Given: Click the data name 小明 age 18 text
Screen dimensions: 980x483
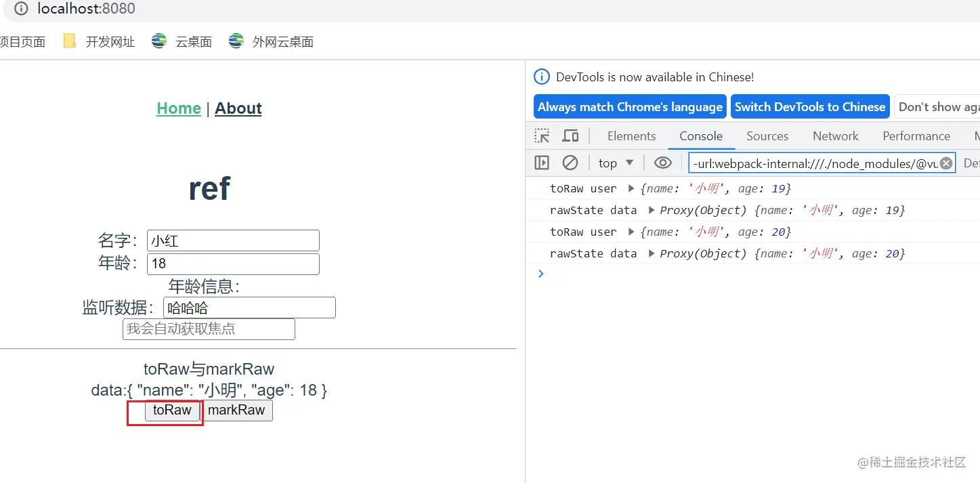Looking at the screenshot, I should click(209, 390).
